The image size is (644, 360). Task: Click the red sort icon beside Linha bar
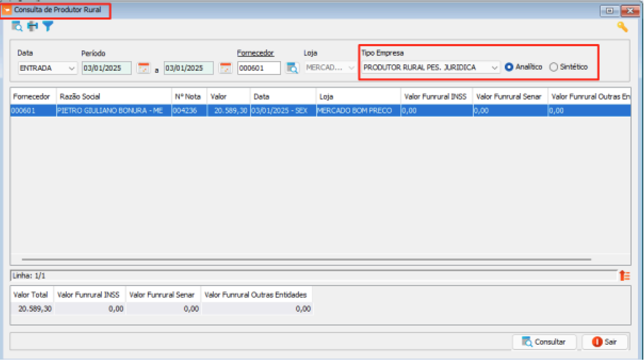[624, 275]
